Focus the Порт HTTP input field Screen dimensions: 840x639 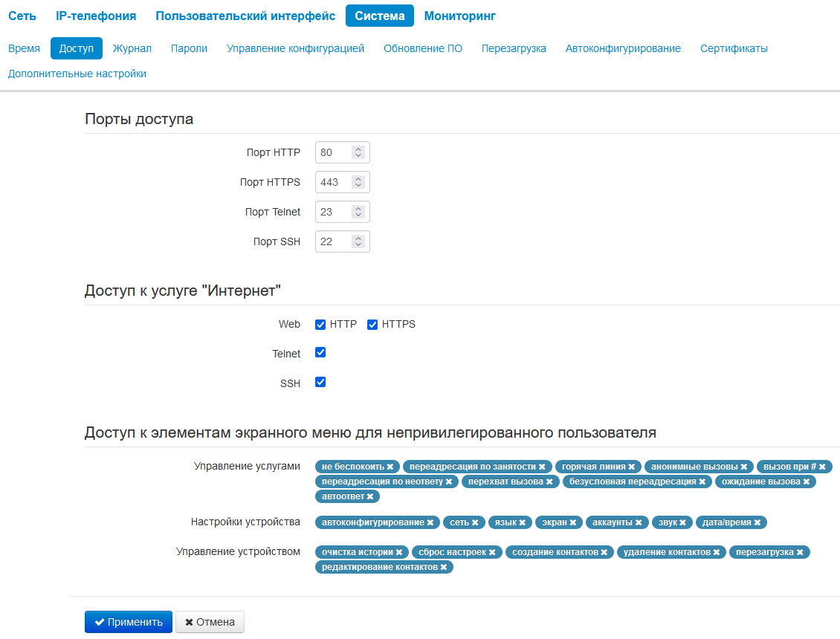pyautogui.click(x=343, y=152)
